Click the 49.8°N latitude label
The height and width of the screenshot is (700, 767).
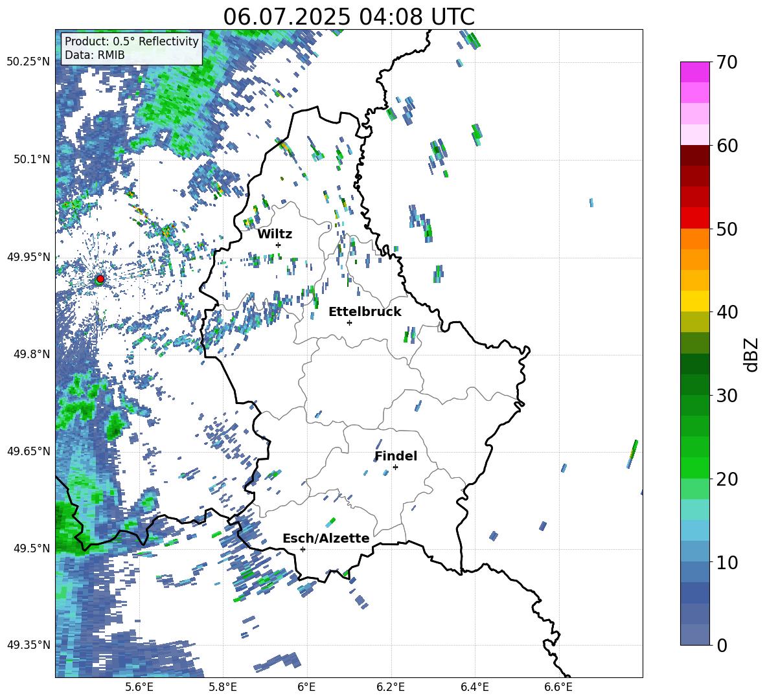coord(32,354)
